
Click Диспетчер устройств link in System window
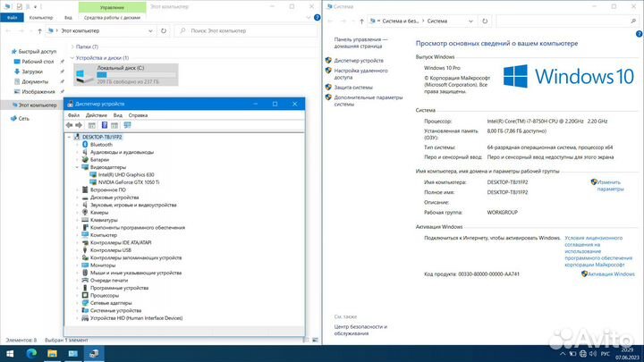[359, 61]
